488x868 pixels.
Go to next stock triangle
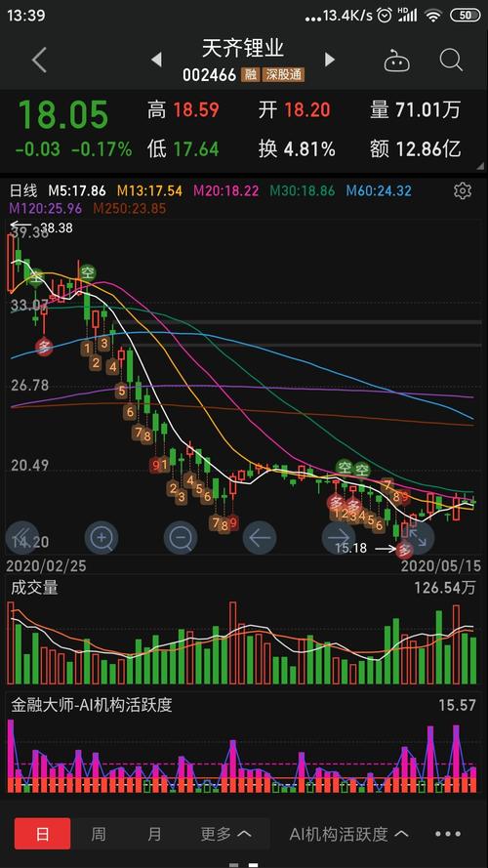tap(330, 60)
